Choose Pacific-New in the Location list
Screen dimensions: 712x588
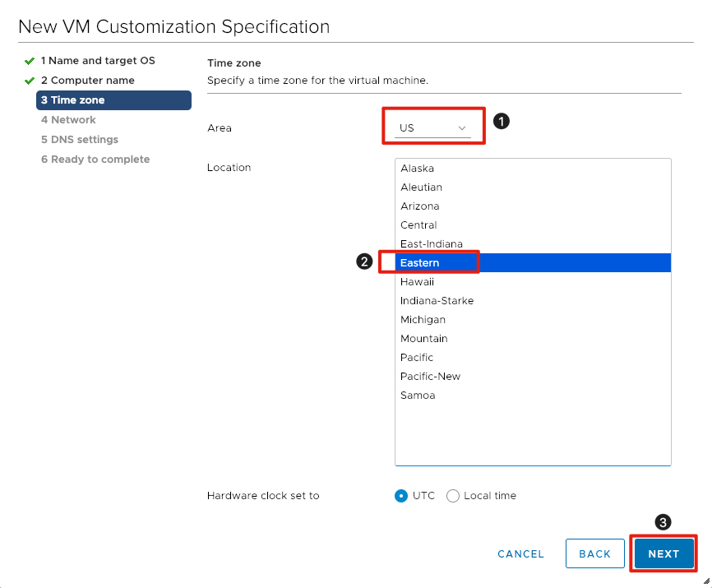[430, 377]
